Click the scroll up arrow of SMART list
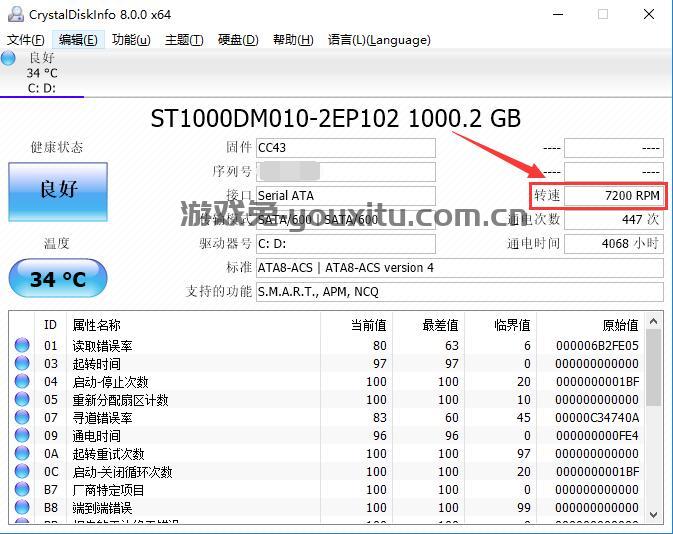The image size is (673, 534). tap(654, 321)
